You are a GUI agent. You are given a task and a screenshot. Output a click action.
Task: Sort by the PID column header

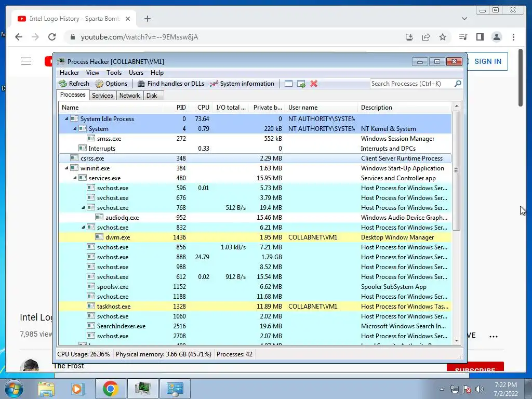(176, 108)
